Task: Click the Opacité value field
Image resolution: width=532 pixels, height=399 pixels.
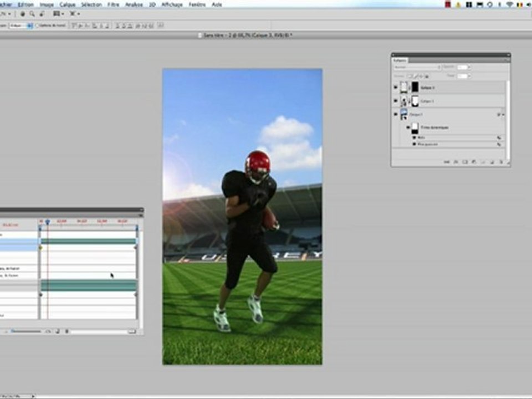Action: 462,67
